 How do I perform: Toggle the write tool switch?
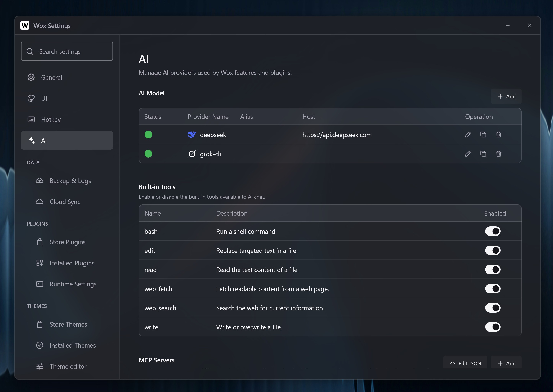(493, 327)
